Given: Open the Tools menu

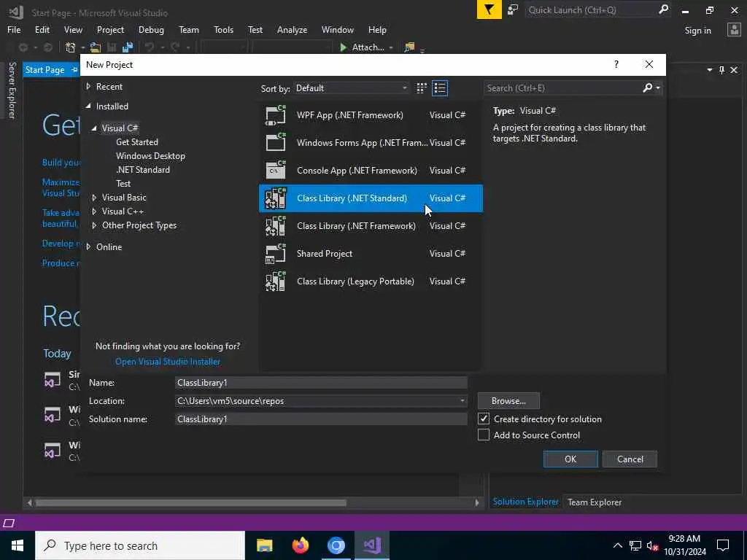Looking at the screenshot, I should click(223, 29).
